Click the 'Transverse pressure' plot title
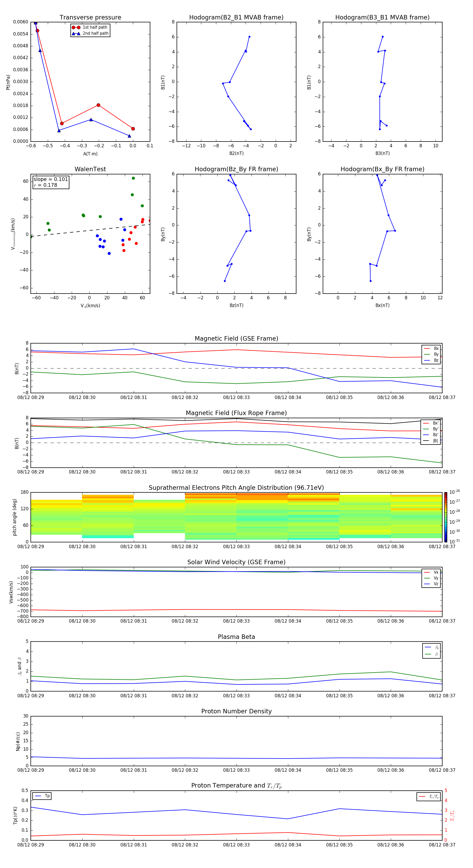 (x=90, y=18)
